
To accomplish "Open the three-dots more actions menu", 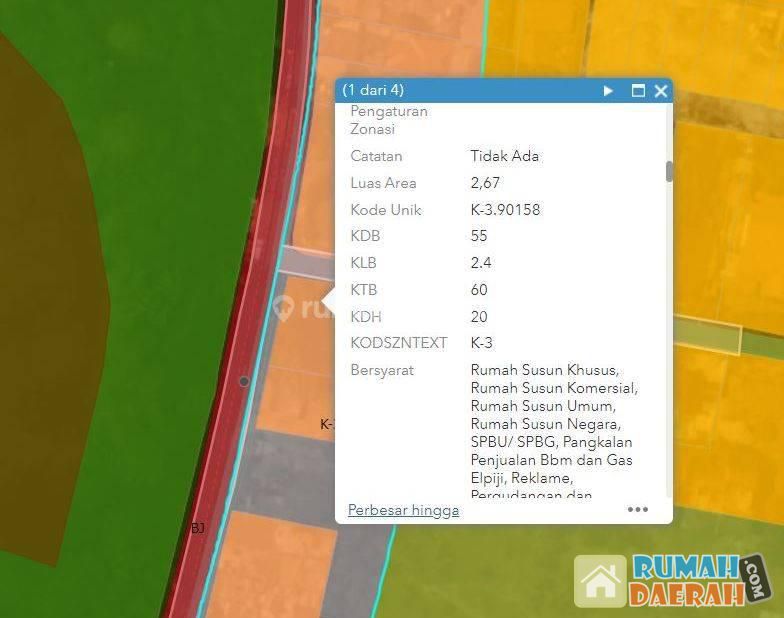I will (637, 509).
